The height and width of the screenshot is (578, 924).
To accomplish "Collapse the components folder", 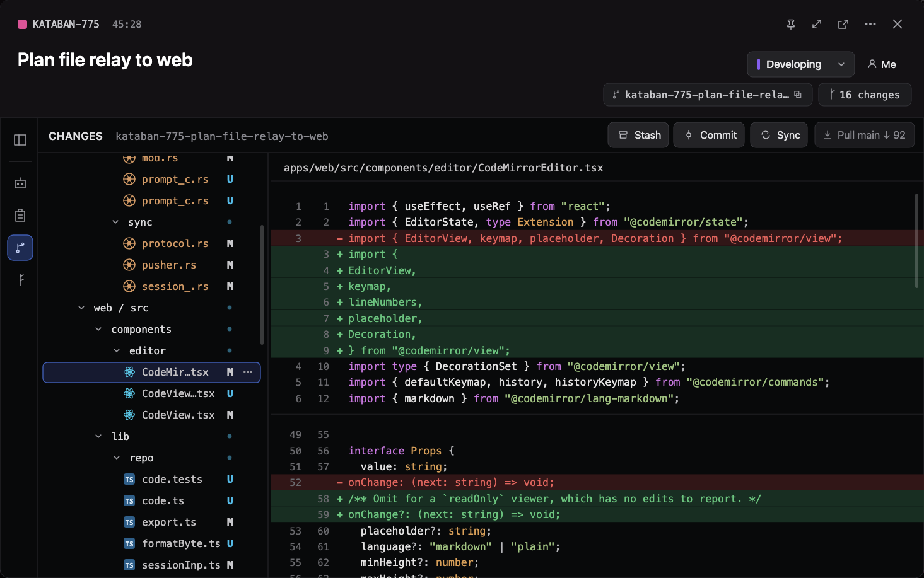I will coord(98,329).
